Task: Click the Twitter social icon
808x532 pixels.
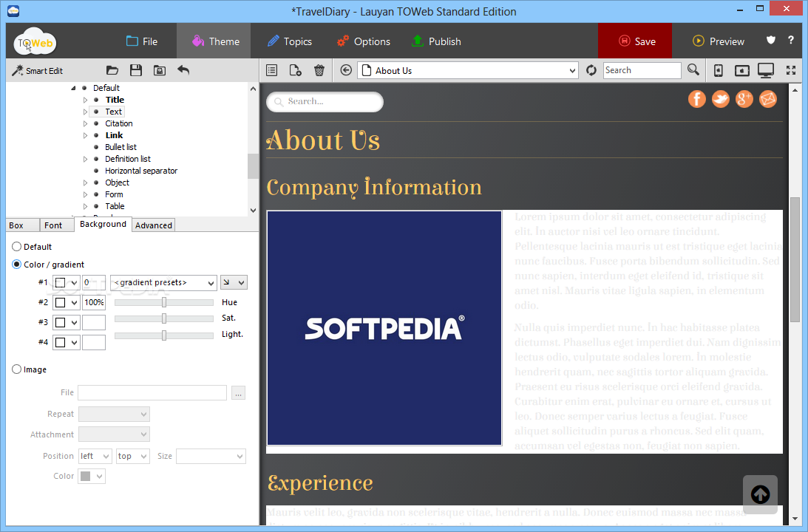Action: tap(720, 99)
